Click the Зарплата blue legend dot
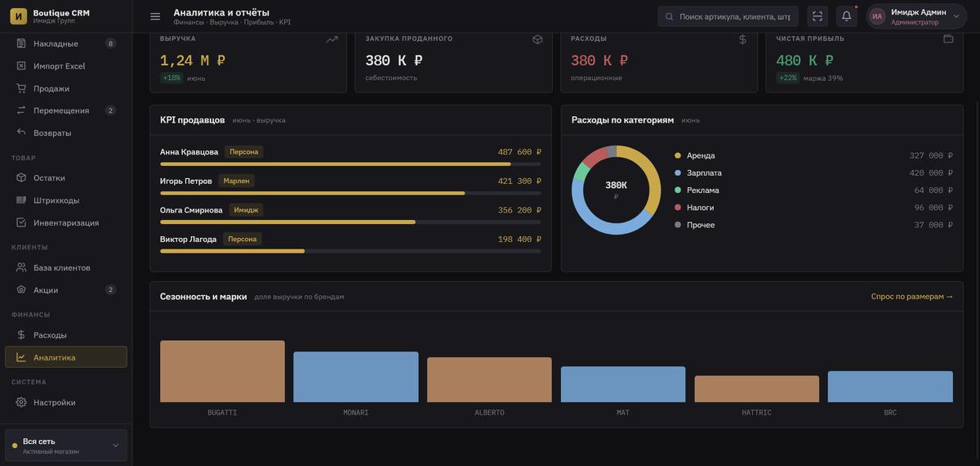The image size is (980, 466). coord(678,173)
